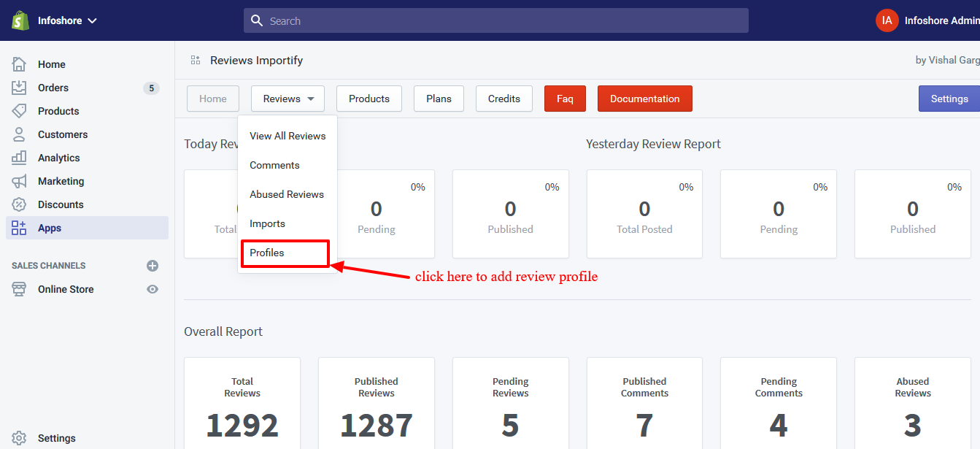
Task: Open Profiles from the Reviews menu
Action: 285,253
